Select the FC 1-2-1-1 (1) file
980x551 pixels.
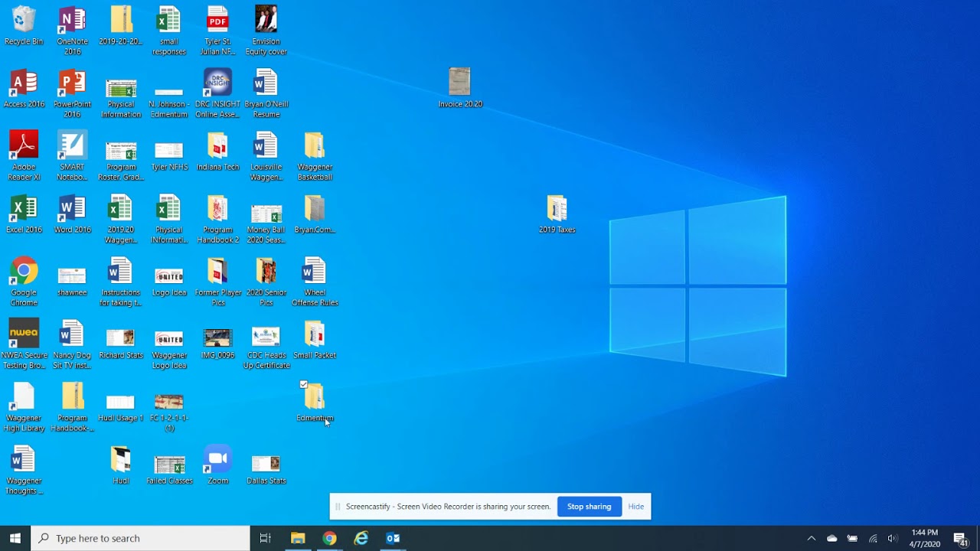click(169, 413)
